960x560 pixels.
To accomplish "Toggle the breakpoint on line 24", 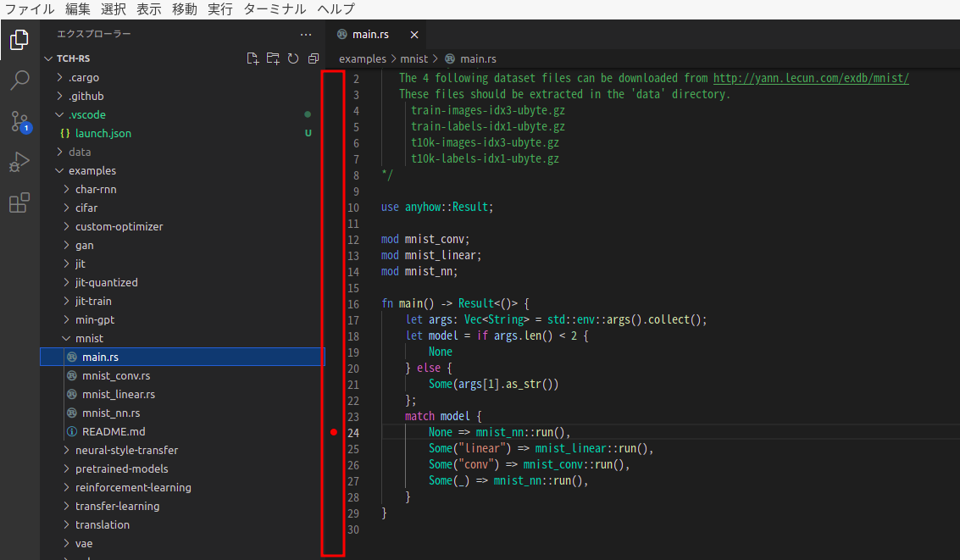I will (333, 432).
